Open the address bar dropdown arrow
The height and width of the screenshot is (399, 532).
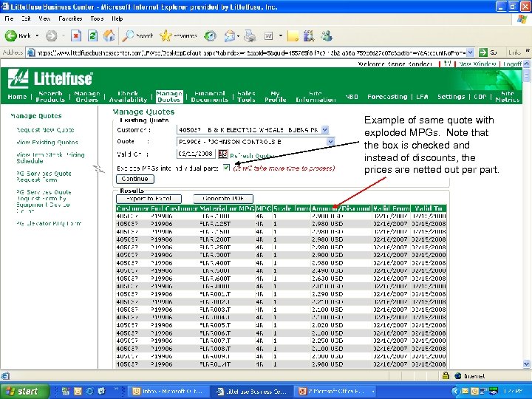pyautogui.click(x=470, y=52)
